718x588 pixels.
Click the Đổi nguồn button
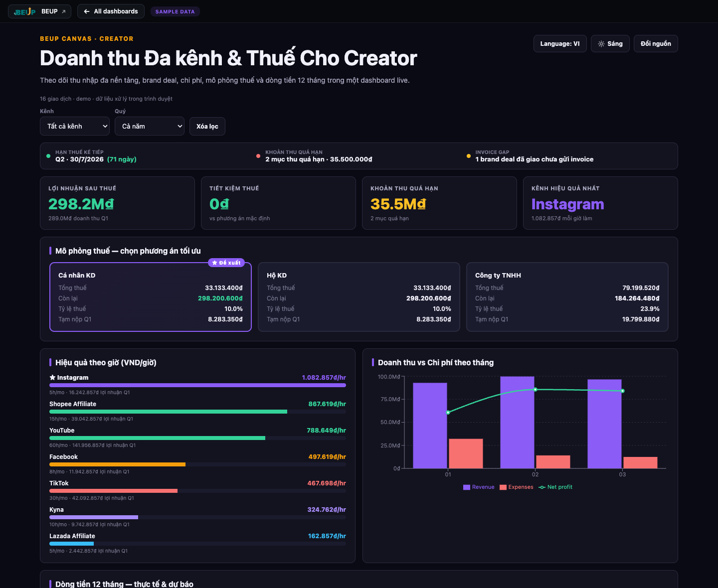[x=656, y=44]
